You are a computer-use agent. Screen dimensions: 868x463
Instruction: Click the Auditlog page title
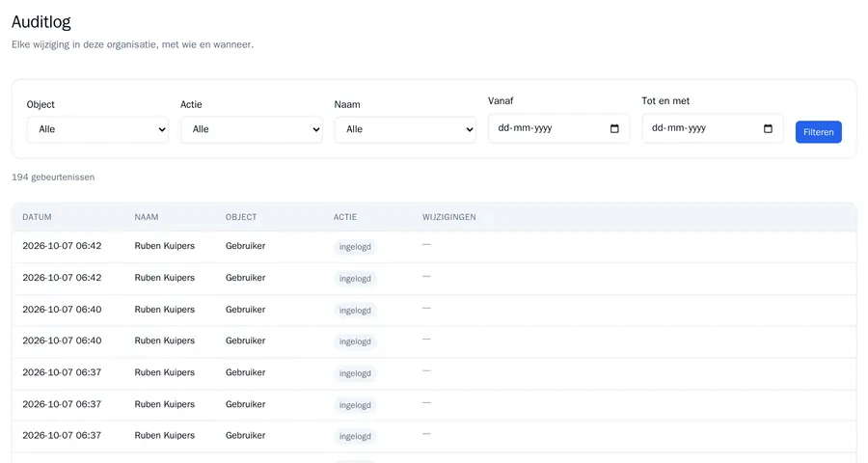41,22
